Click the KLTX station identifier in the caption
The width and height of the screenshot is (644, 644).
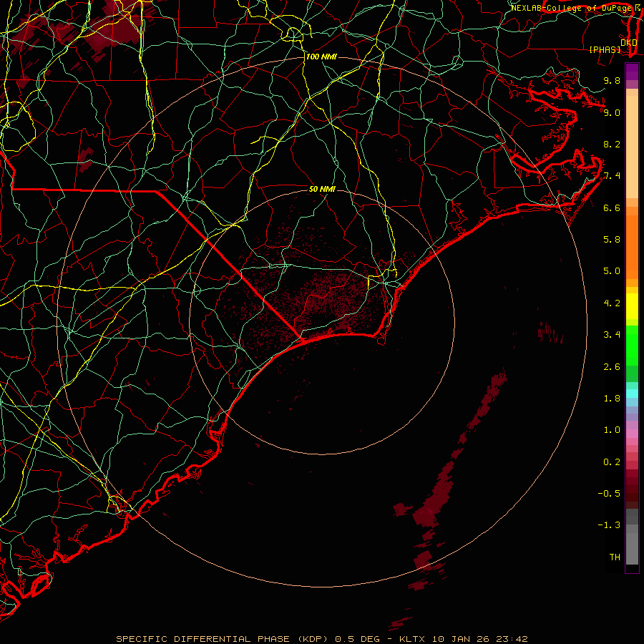point(411,639)
